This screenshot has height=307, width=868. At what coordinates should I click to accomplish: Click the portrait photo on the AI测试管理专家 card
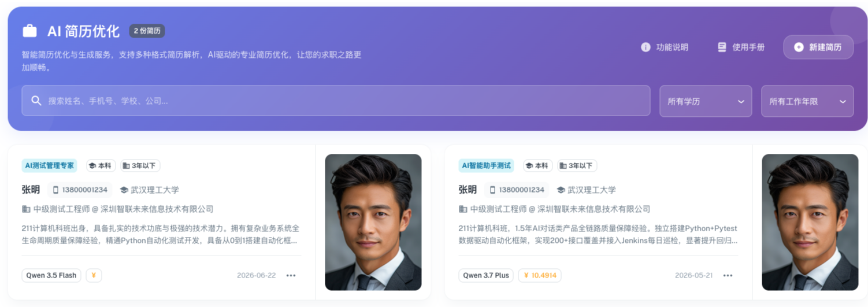(x=373, y=222)
